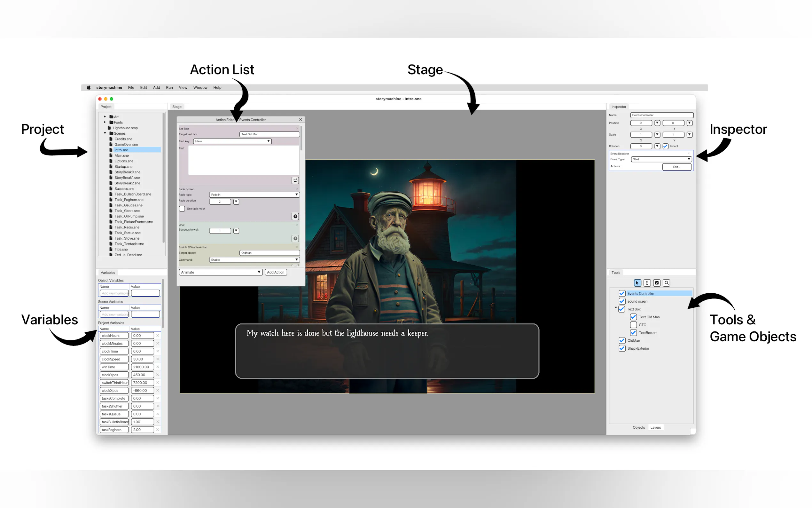Click the Edit... actions button
This screenshot has width=812, height=508.
676,167
